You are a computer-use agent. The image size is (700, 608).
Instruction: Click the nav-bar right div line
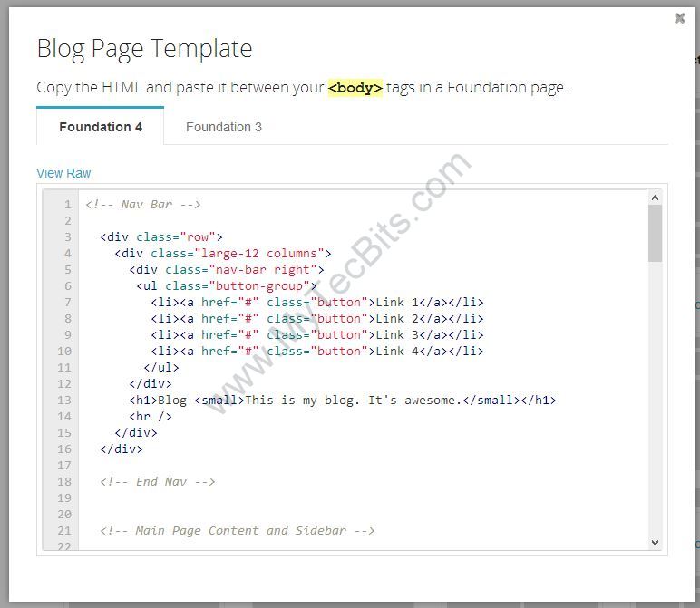click(x=227, y=269)
